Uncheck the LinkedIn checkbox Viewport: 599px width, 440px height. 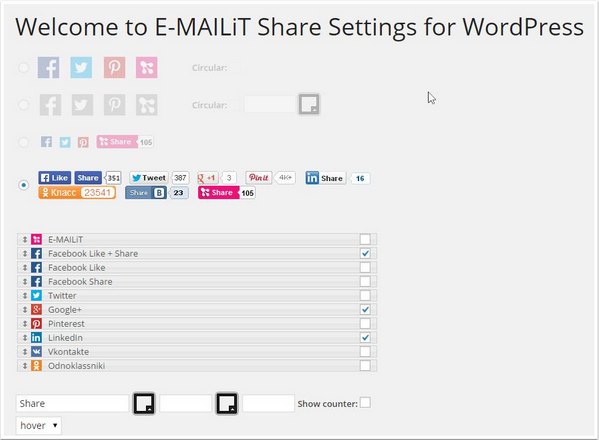pos(365,338)
